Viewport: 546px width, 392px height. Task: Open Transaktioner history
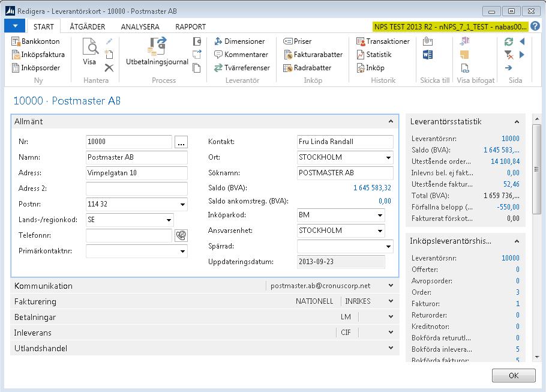383,41
